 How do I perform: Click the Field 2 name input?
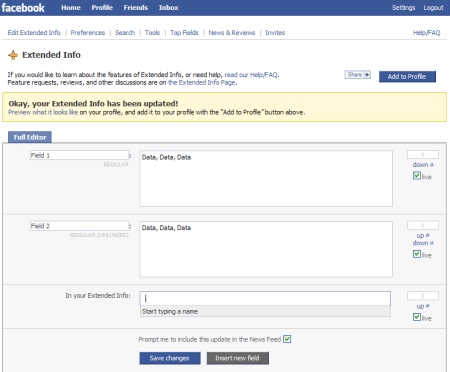79,226
